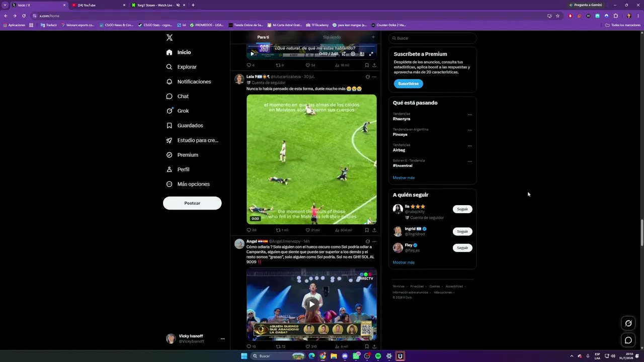Open the Rhaenyra trending topic
Screen dimensions: 644x362
(401, 119)
